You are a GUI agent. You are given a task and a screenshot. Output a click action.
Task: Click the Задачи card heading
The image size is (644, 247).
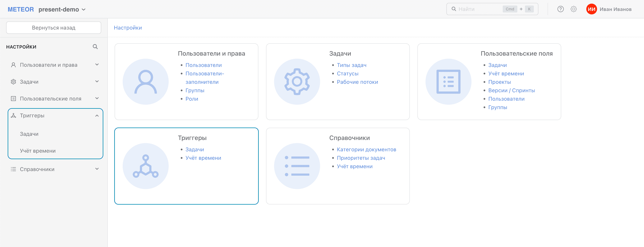(340, 53)
